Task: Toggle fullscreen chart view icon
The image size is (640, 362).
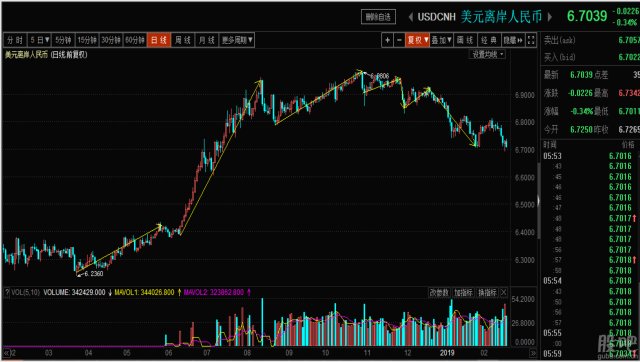Action: point(531,40)
